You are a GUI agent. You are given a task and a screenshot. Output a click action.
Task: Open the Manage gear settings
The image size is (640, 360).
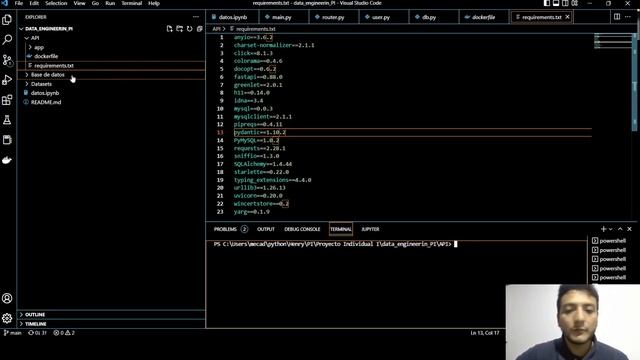[7, 318]
